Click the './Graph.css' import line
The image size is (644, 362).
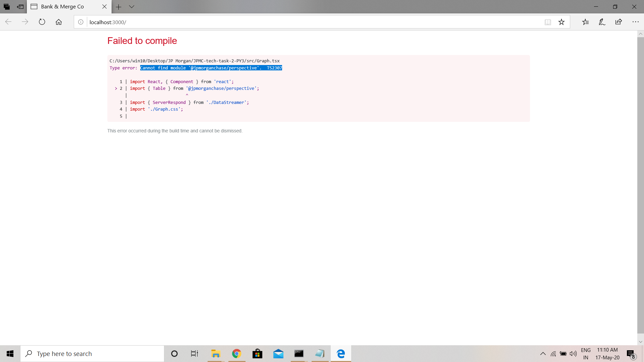[156, 109]
